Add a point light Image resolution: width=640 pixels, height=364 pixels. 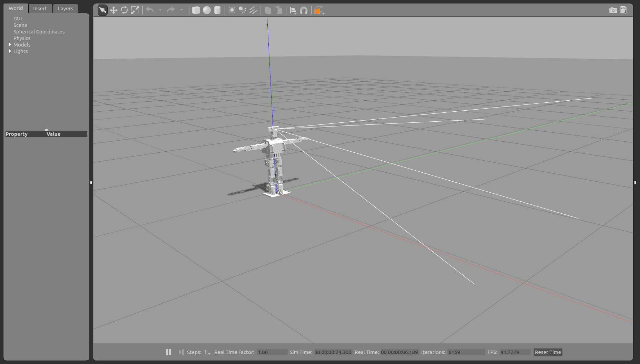(x=232, y=10)
